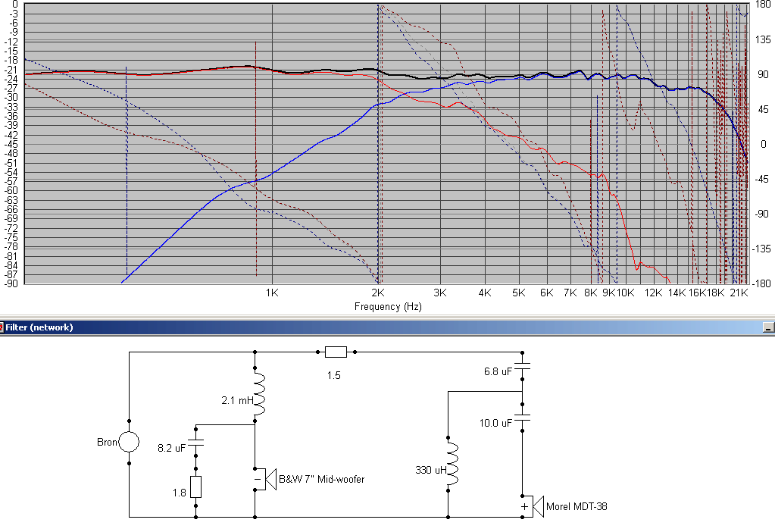775x532 pixels.
Task: Click the 330 uH inductor coil
Action: point(452,463)
